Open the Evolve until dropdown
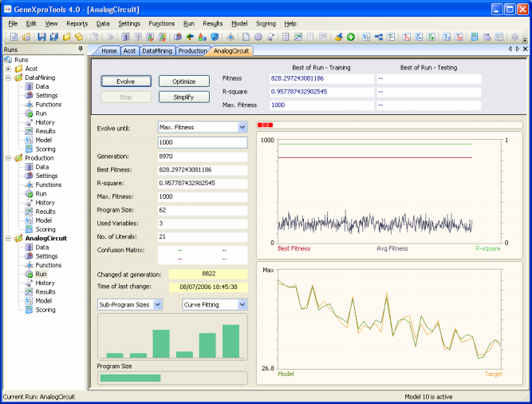This screenshot has width=532, height=404. pyautogui.click(x=242, y=127)
